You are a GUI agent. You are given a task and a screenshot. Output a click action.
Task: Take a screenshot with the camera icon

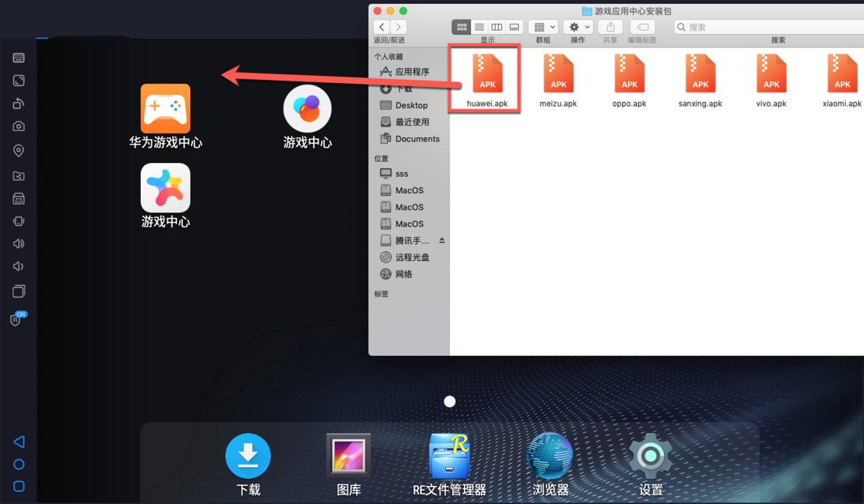[x=19, y=127]
